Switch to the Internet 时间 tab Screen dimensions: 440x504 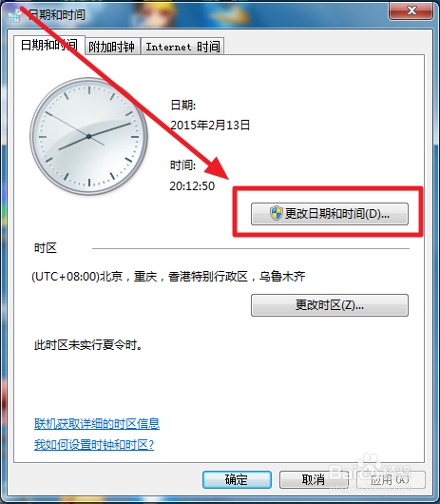pos(182,47)
